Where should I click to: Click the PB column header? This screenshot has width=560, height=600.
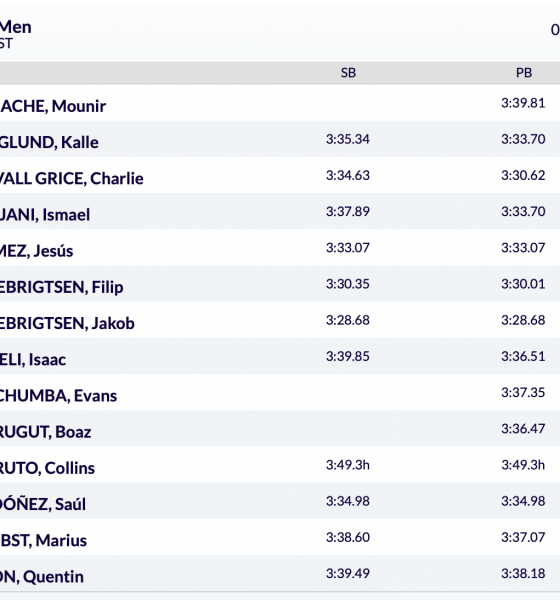coord(524,73)
